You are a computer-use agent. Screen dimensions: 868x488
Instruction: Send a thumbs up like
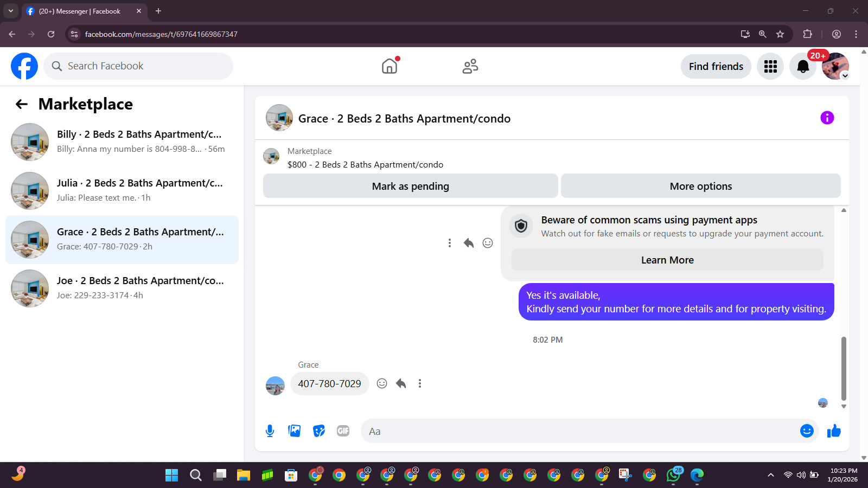pos(834,431)
